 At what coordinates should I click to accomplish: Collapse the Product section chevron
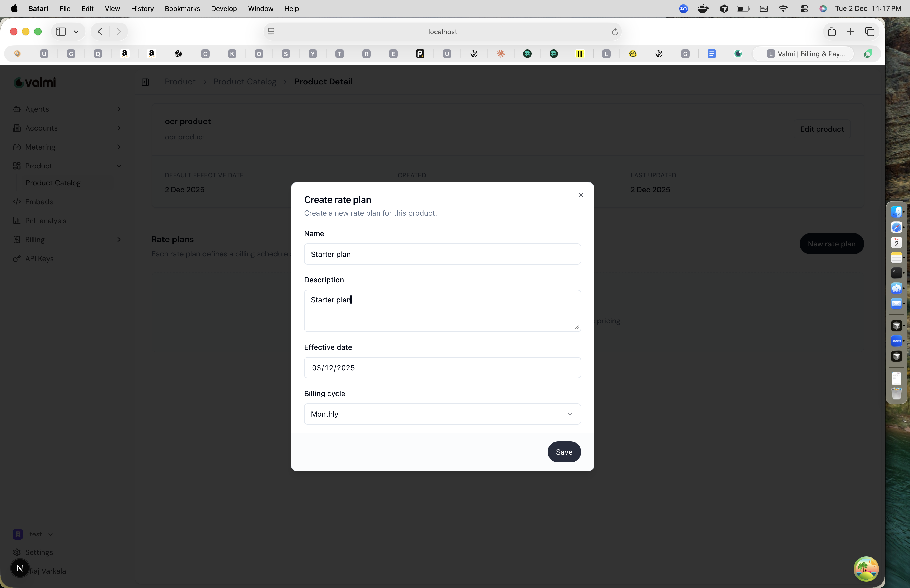[119, 166]
